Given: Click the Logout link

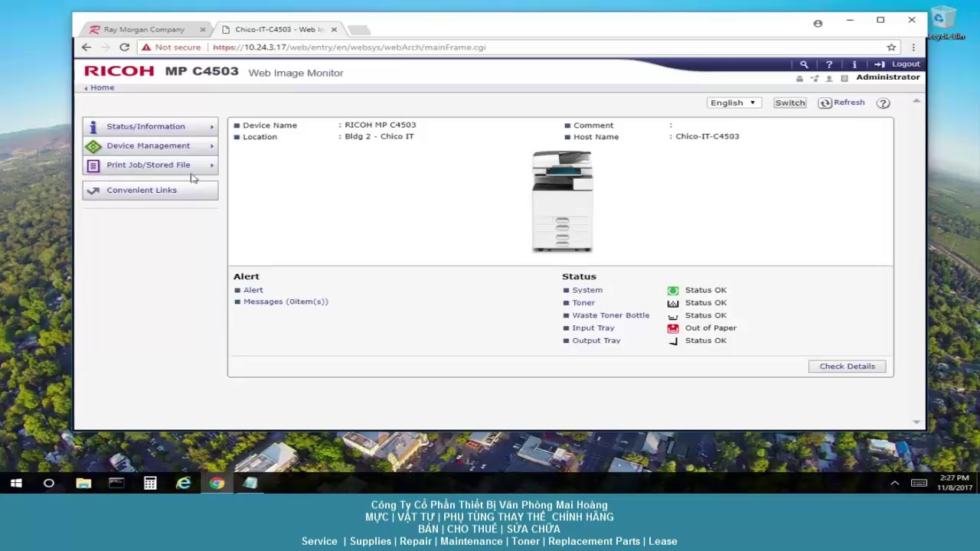Looking at the screenshot, I should tap(906, 64).
